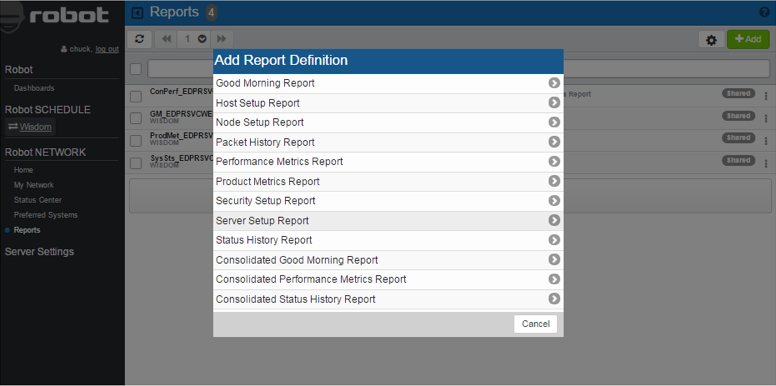The image size is (776, 386).
Task: Click the arrow icon for Server Setup Report
Action: click(x=554, y=220)
